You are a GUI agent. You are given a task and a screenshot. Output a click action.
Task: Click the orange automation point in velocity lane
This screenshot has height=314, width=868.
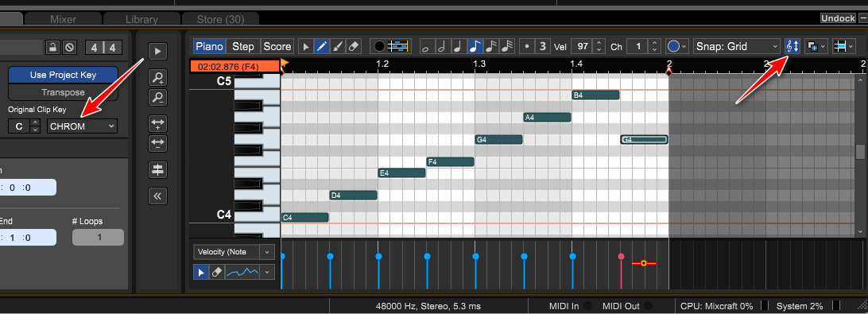(x=643, y=263)
